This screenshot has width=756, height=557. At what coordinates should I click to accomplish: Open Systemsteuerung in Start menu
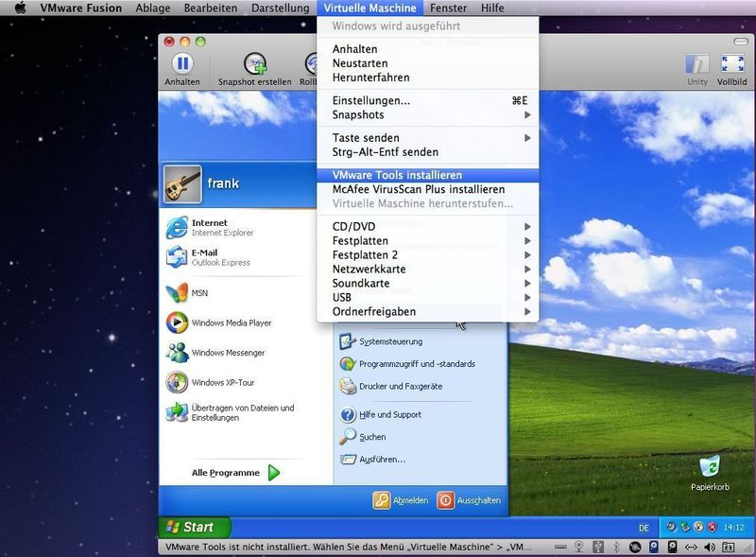tap(381, 341)
